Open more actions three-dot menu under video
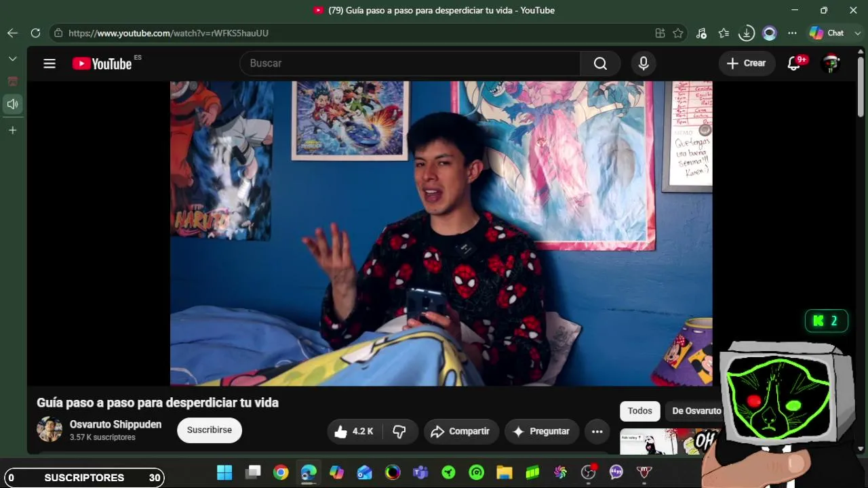 [x=597, y=431]
